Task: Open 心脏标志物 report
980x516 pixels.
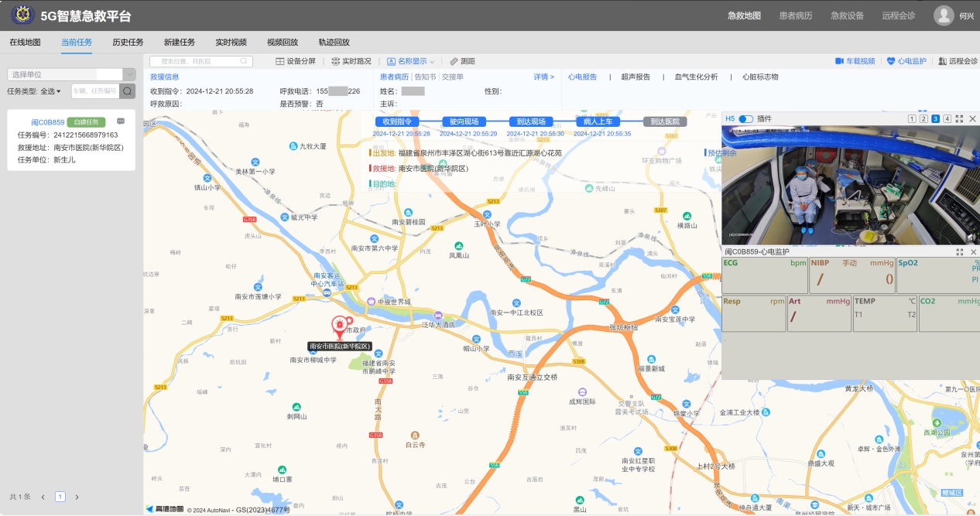Action: click(760, 77)
